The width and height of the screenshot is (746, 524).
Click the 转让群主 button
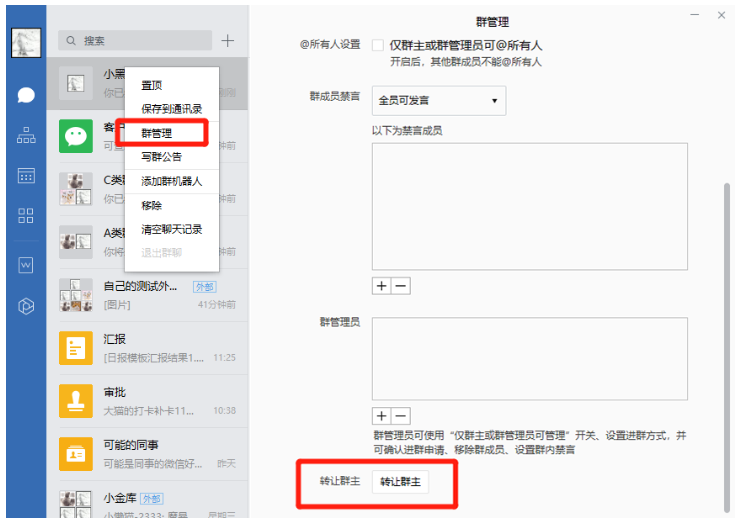coord(400,482)
